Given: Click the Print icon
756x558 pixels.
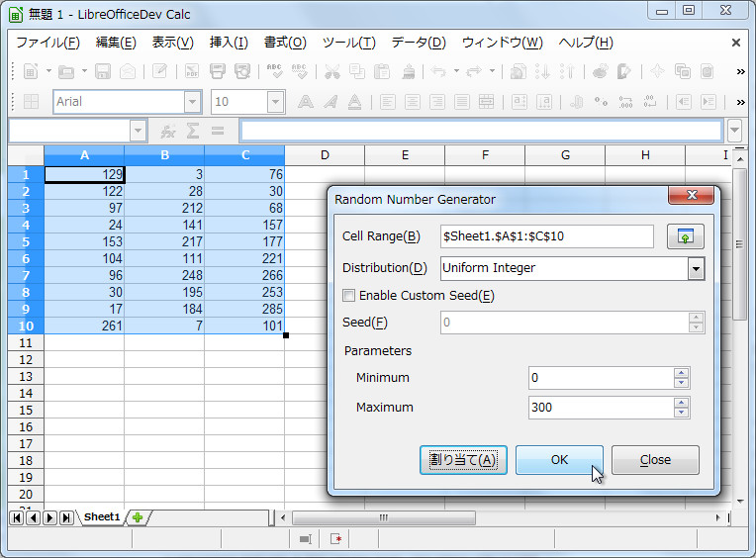Looking at the screenshot, I should tap(218, 71).
